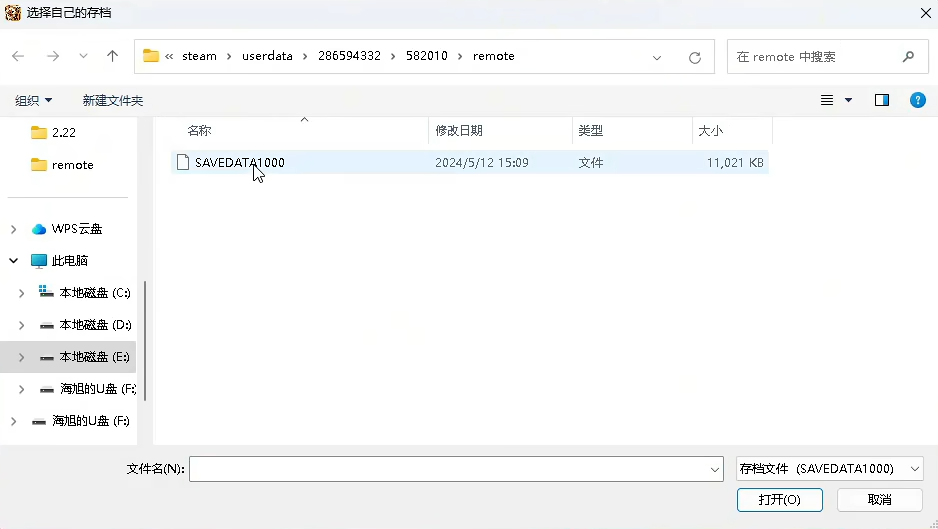938x529 pixels.
Task: Jump to steam folder in breadcrumb
Action: pyautogui.click(x=199, y=56)
